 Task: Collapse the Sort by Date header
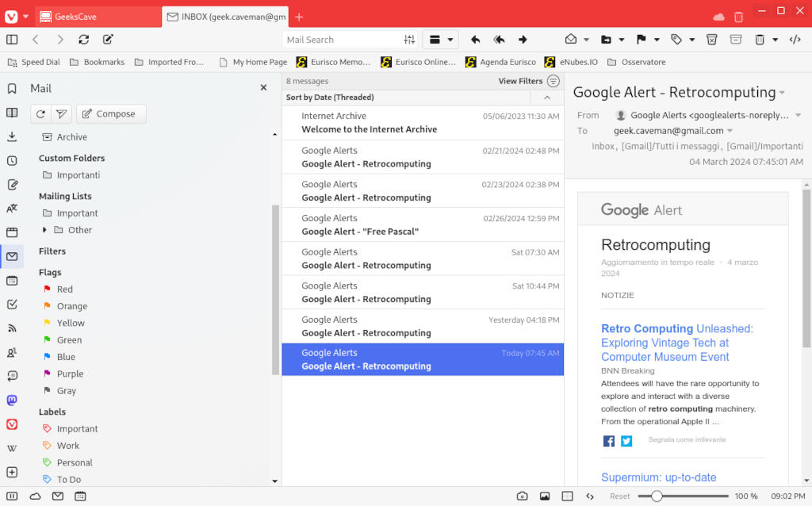pos(547,98)
